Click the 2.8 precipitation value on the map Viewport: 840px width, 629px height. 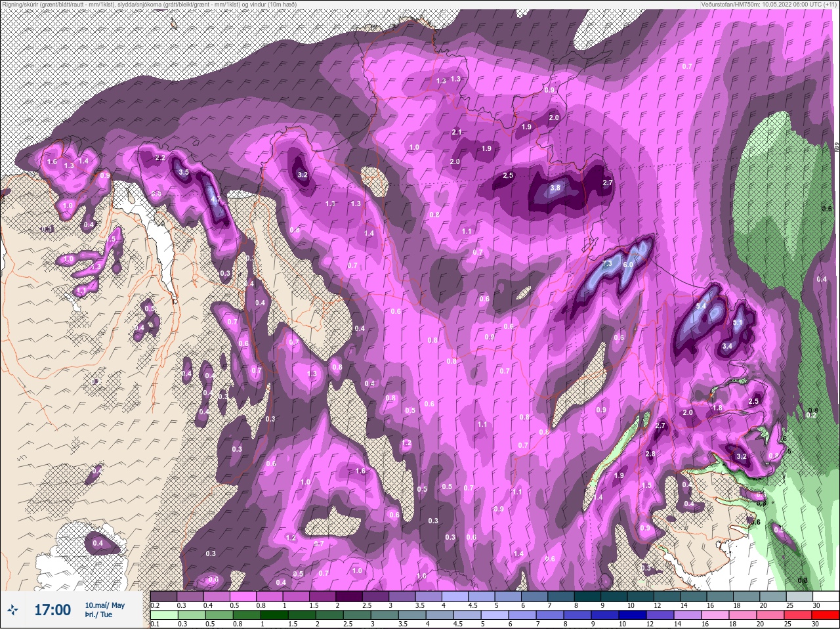[x=650, y=454]
